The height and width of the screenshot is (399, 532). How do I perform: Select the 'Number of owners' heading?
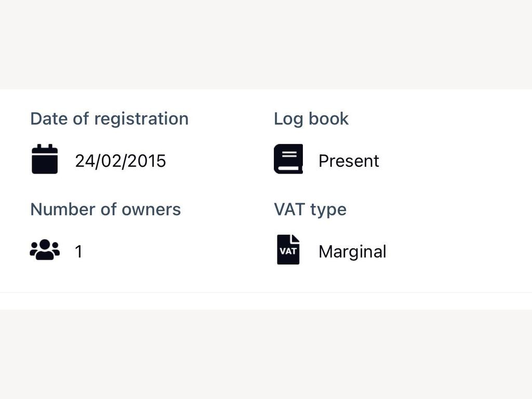tap(105, 209)
